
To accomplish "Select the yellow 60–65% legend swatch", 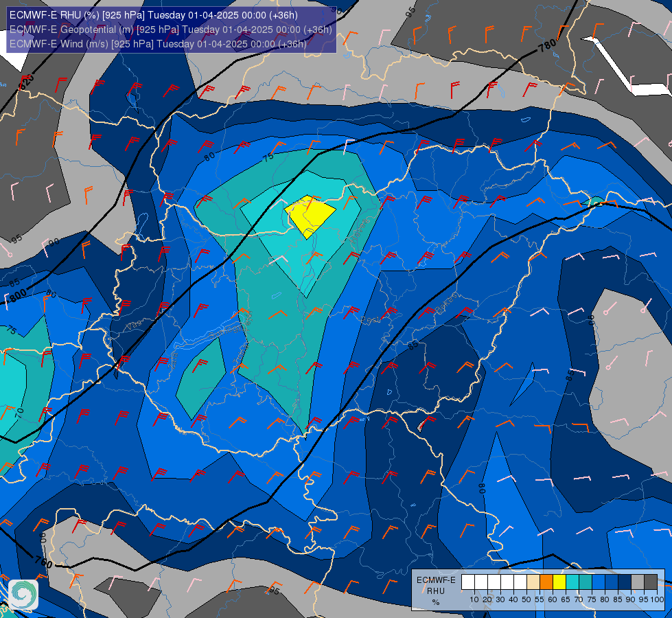I will tap(559, 582).
